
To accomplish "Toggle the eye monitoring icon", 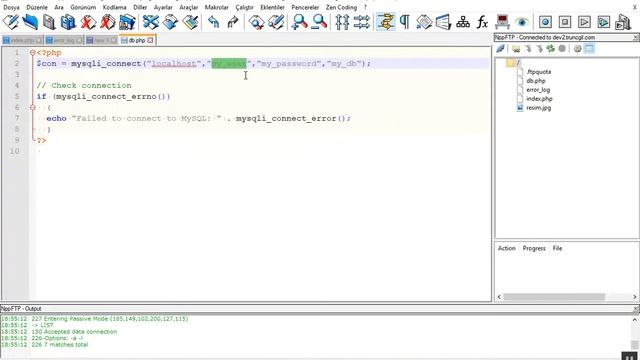I will 522,22.
